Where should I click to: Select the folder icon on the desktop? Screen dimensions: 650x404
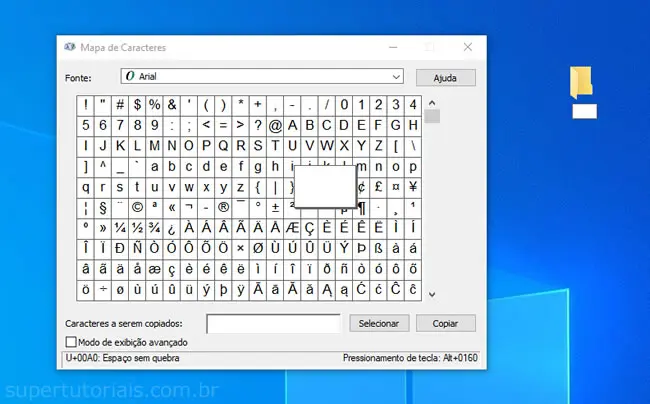tap(581, 83)
